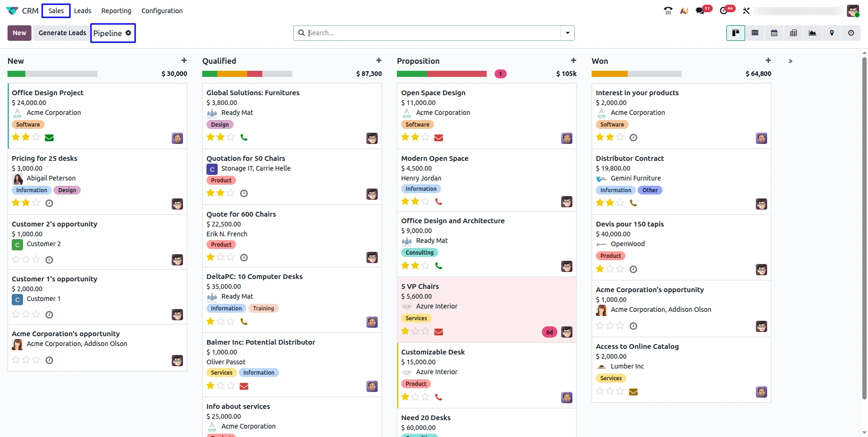Switch to List view
868x437 pixels.
tap(755, 33)
